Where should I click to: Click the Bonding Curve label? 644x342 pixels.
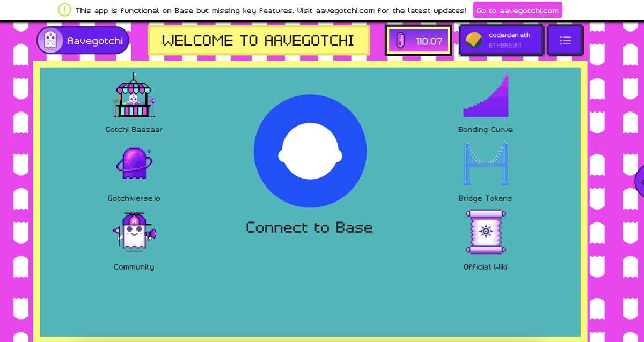[486, 130]
